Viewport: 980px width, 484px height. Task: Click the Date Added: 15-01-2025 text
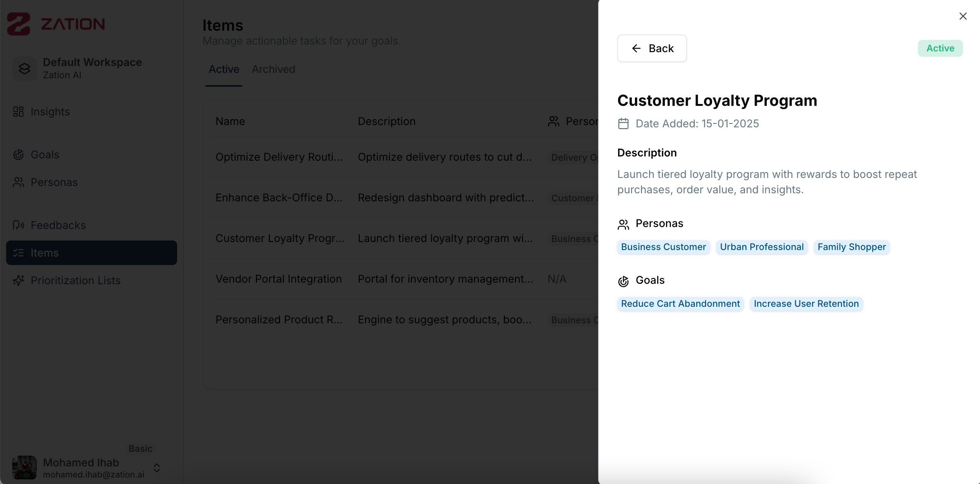pyautogui.click(x=697, y=124)
